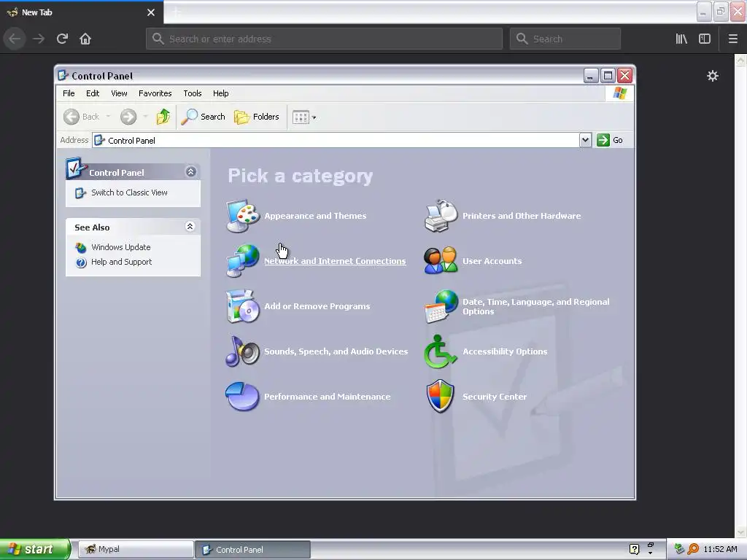Screen dimensions: 747x560
Task: Switch to the Mypal taskbar button
Action: pyautogui.click(x=136, y=549)
